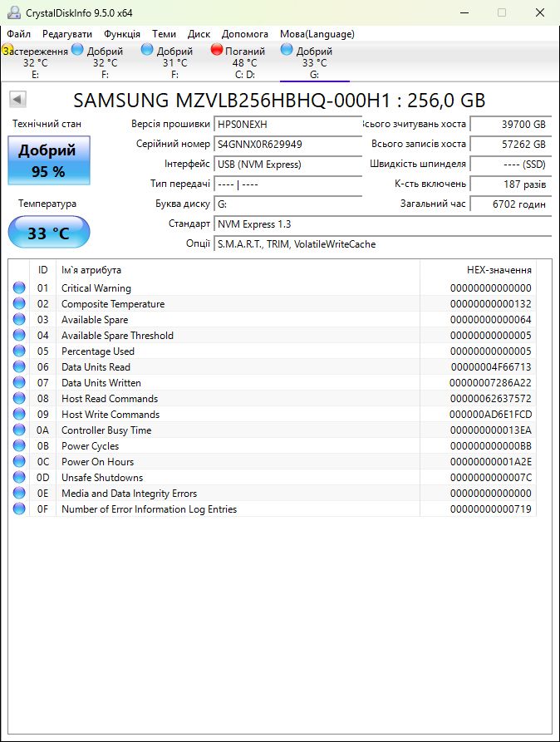This screenshot has height=742, width=560.
Task: Select the Добрий 32 °C disk F:
Action: 104,62
